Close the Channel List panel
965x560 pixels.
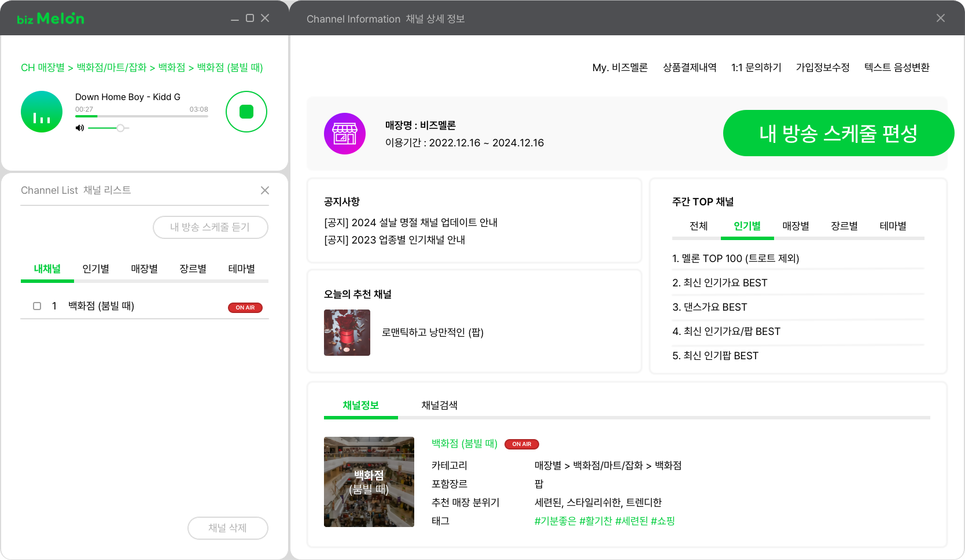(x=265, y=190)
